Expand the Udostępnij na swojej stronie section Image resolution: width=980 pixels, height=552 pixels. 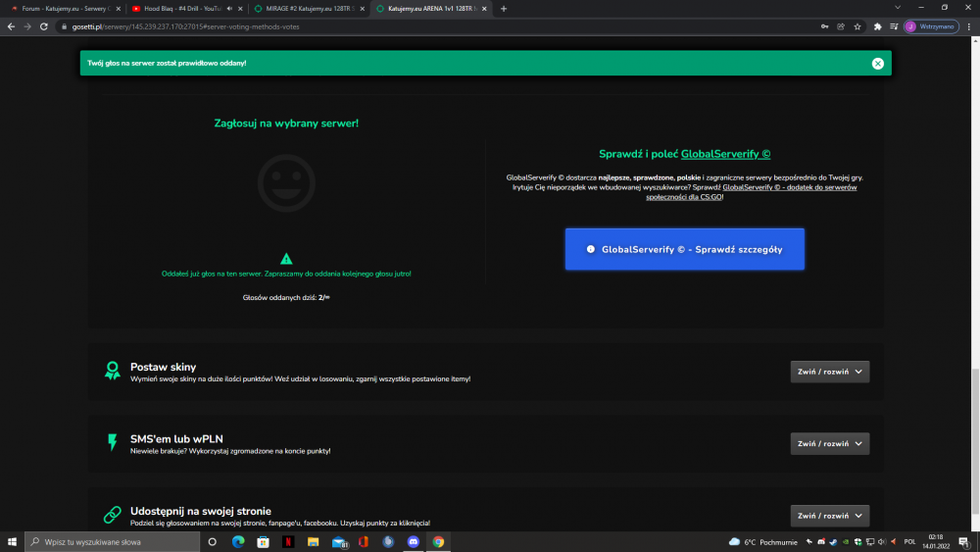[829, 515]
